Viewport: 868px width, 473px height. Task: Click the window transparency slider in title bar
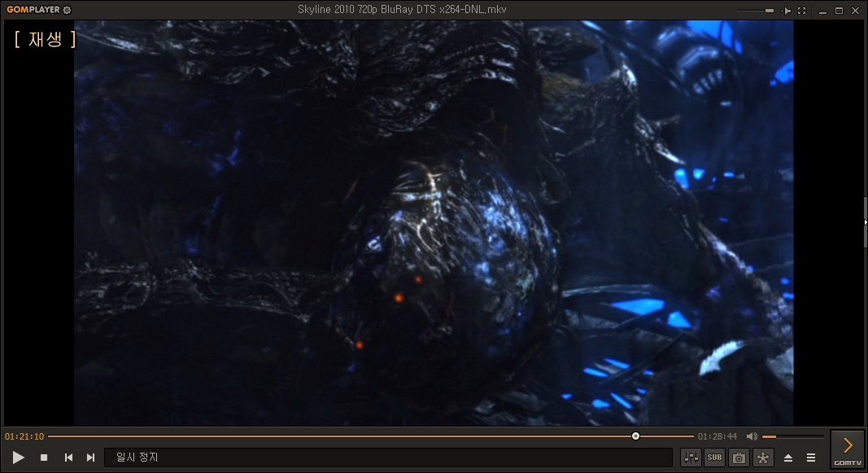(x=755, y=11)
